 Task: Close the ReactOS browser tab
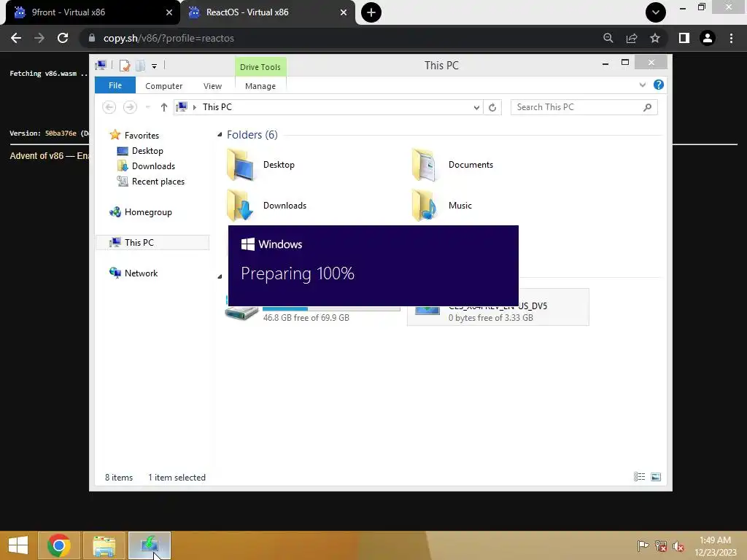[344, 12]
